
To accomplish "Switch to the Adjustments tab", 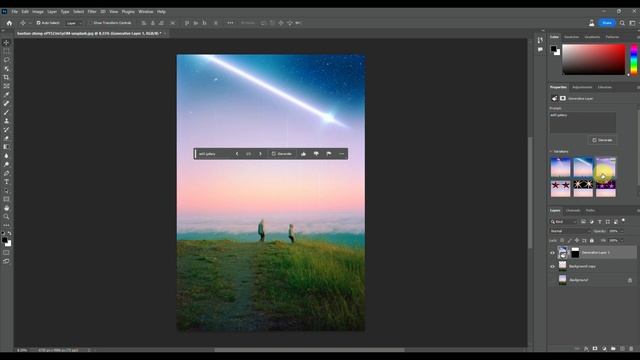I will pyautogui.click(x=582, y=87).
